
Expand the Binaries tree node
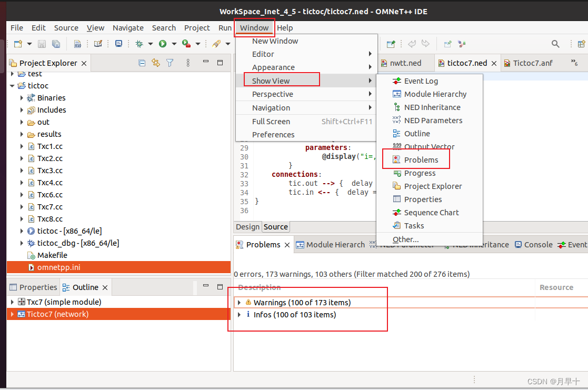22,98
